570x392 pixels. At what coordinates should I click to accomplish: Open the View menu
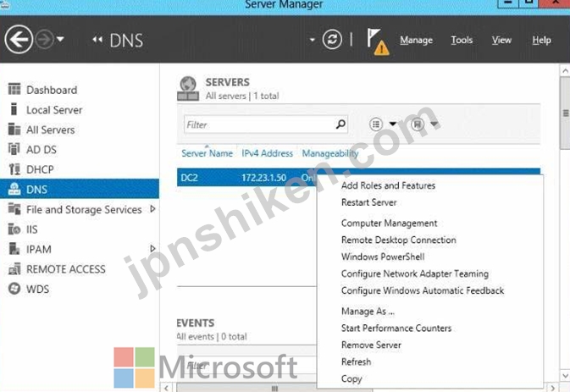pyautogui.click(x=501, y=40)
